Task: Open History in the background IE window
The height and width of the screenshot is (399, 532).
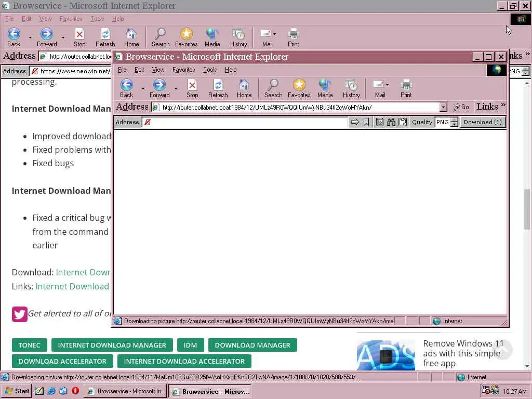Action: [238, 37]
